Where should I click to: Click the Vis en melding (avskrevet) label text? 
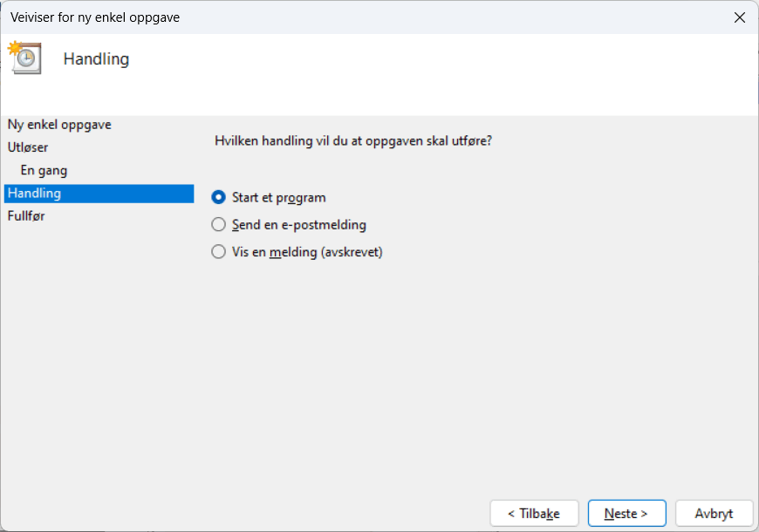tap(308, 252)
